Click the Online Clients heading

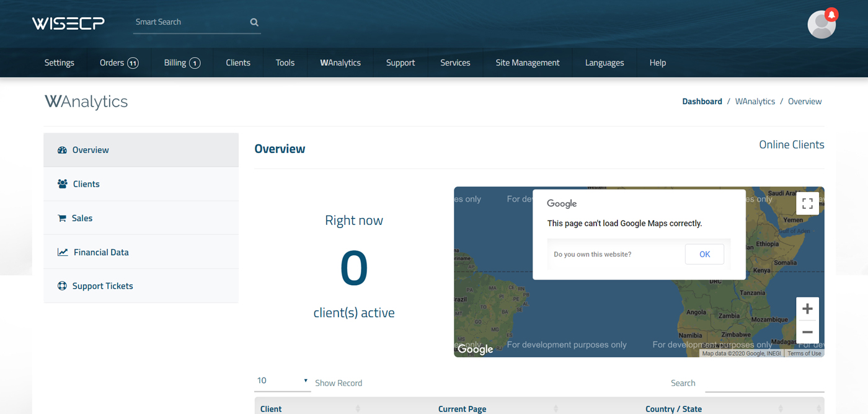792,145
